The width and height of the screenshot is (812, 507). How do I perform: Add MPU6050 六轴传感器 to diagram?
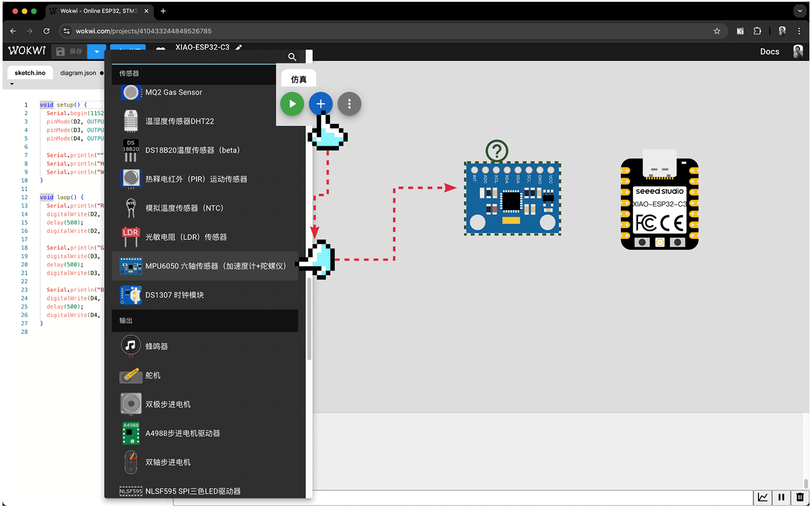click(205, 266)
